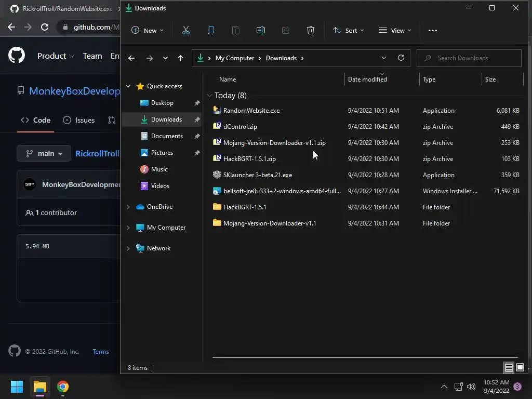The height and width of the screenshot is (399, 532).
Task: Go back in File Explorer navigation
Action: [x=131, y=58]
